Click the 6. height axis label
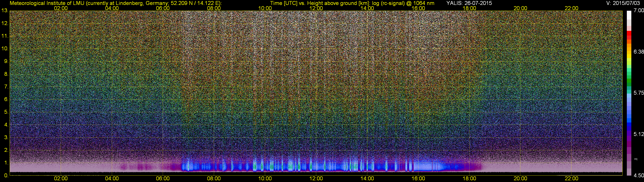644x182 pixels. (6, 100)
